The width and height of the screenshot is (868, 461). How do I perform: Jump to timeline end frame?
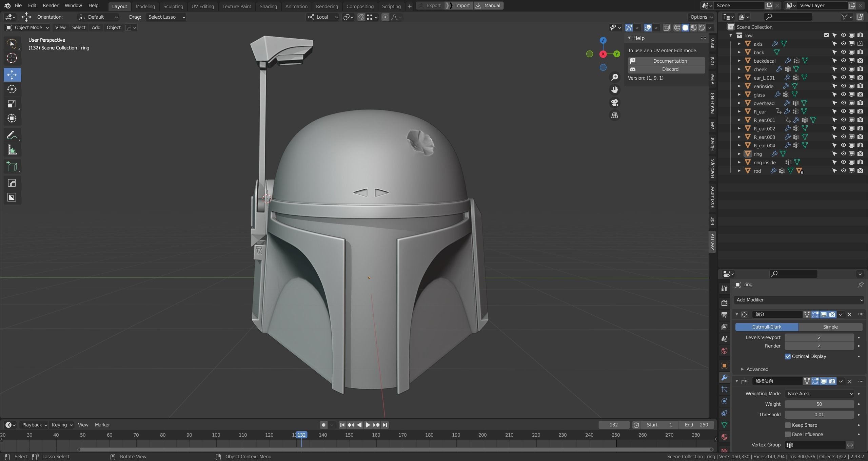[x=385, y=425]
